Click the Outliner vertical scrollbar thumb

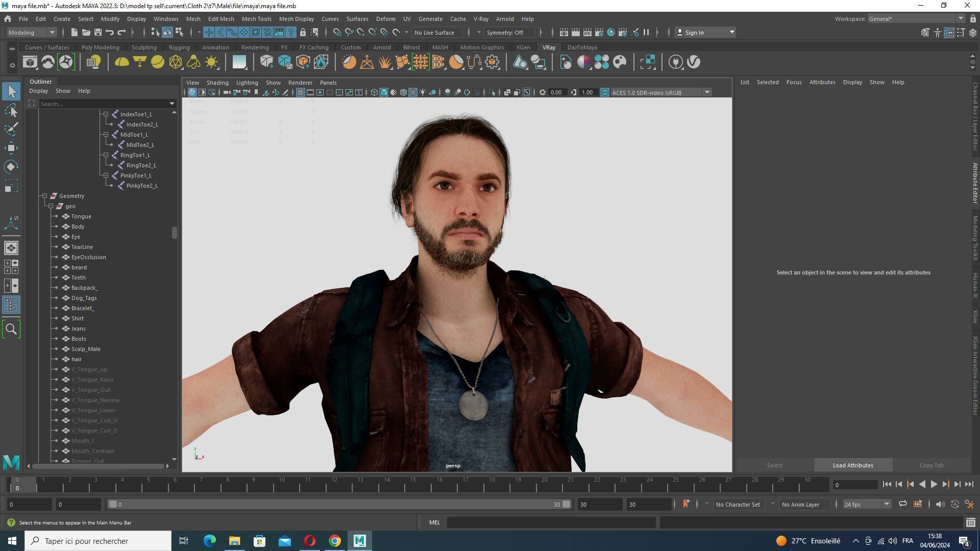174,233
